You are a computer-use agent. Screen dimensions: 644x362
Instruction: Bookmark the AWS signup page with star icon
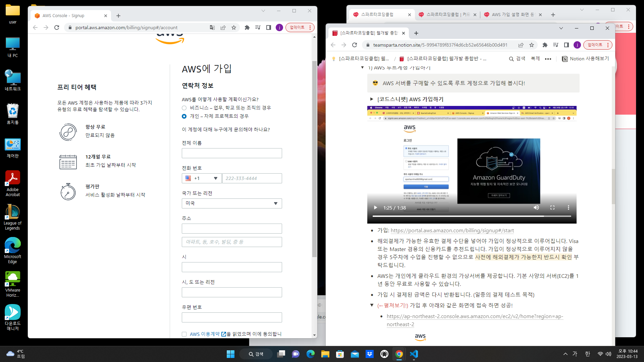(x=234, y=27)
